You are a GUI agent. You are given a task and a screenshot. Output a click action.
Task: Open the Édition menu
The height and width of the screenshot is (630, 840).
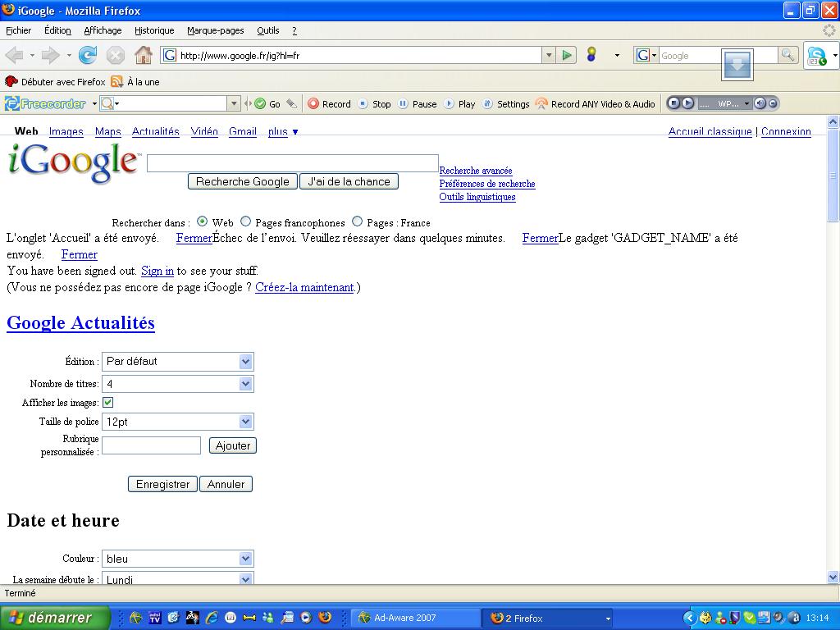pyautogui.click(x=57, y=30)
